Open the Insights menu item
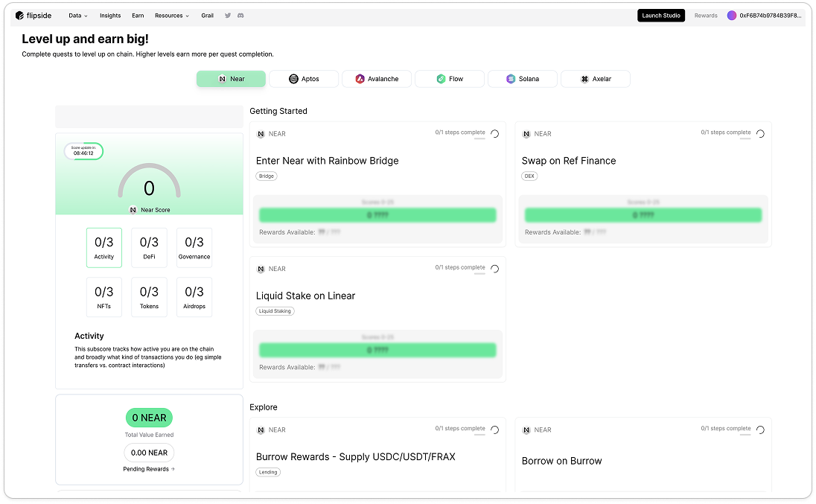Screen dimensions: 816x504 pyautogui.click(x=110, y=16)
